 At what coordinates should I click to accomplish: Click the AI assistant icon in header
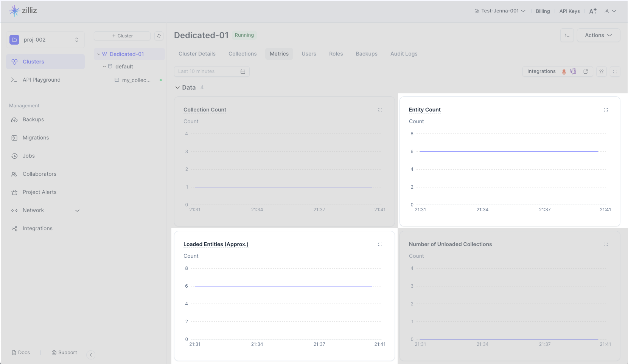coord(592,11)
